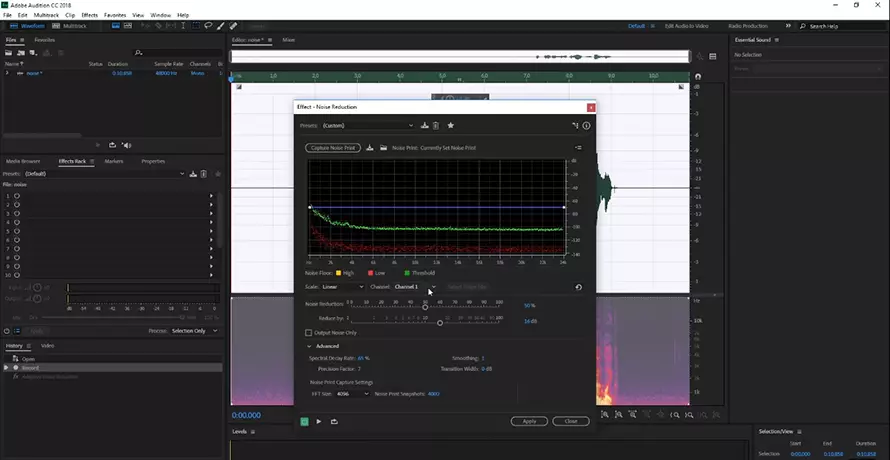This screenshot has width=890, height=460.
Task: Save the noise print to disk
Action: pos(370,147)
